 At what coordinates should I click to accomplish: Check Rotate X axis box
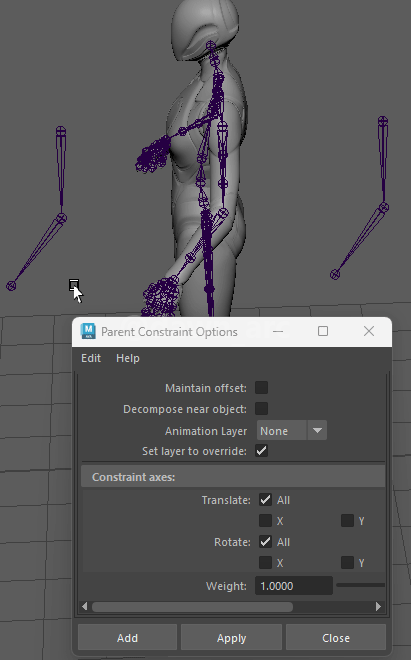(x=265, y=563)
